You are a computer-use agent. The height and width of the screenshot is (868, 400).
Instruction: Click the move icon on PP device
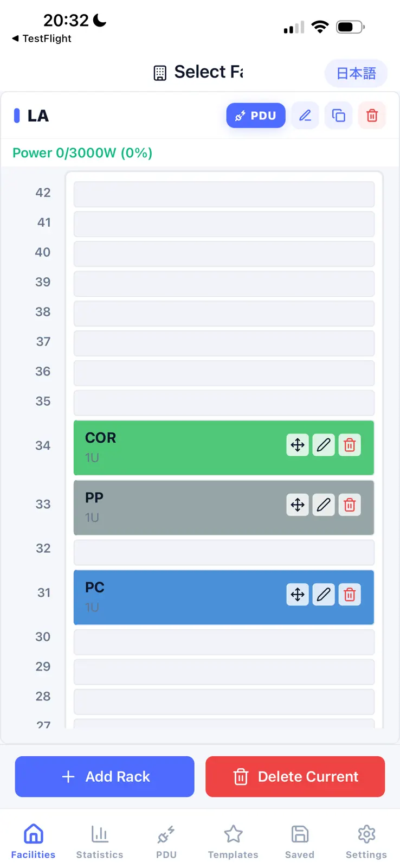(298, 505)
